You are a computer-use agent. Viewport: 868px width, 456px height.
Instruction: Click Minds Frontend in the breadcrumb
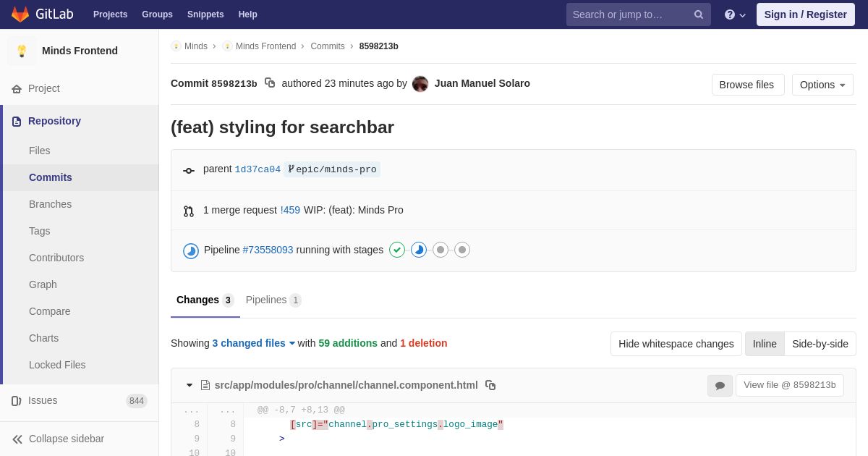point(265,46)
